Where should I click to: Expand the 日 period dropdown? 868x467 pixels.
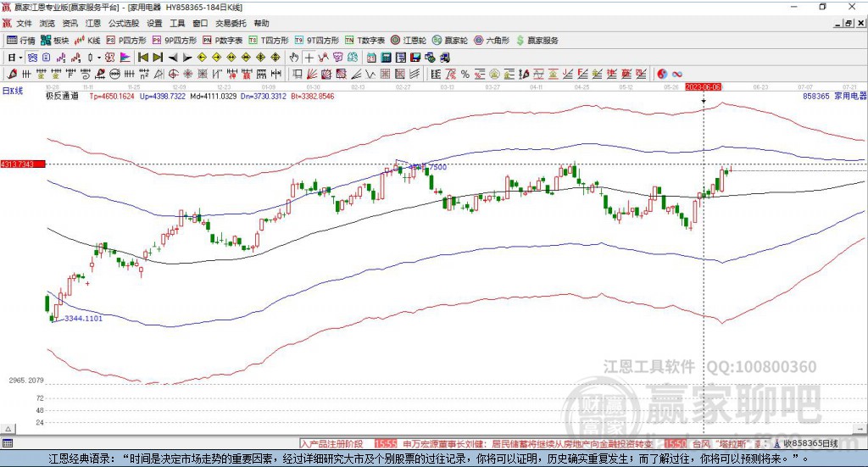[20, 58]
